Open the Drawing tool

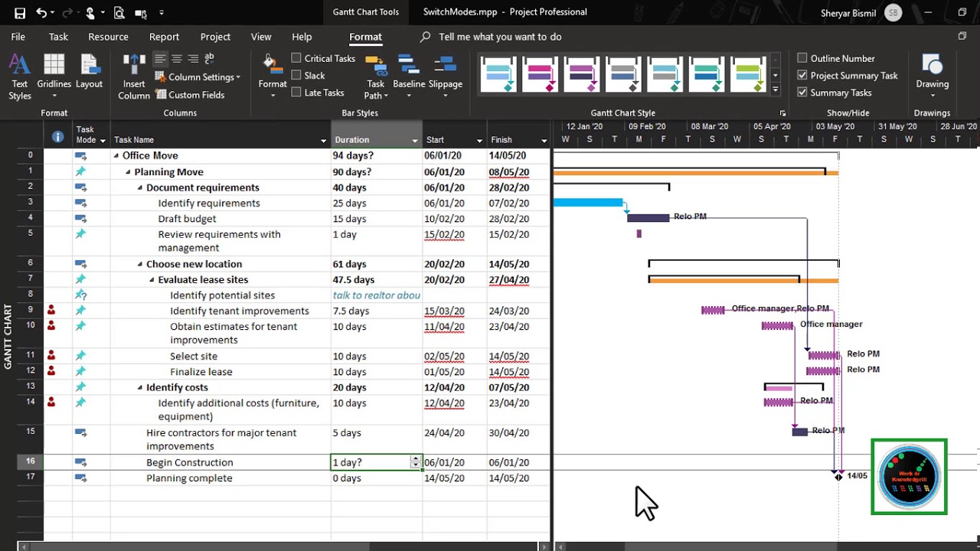(932, 77)
